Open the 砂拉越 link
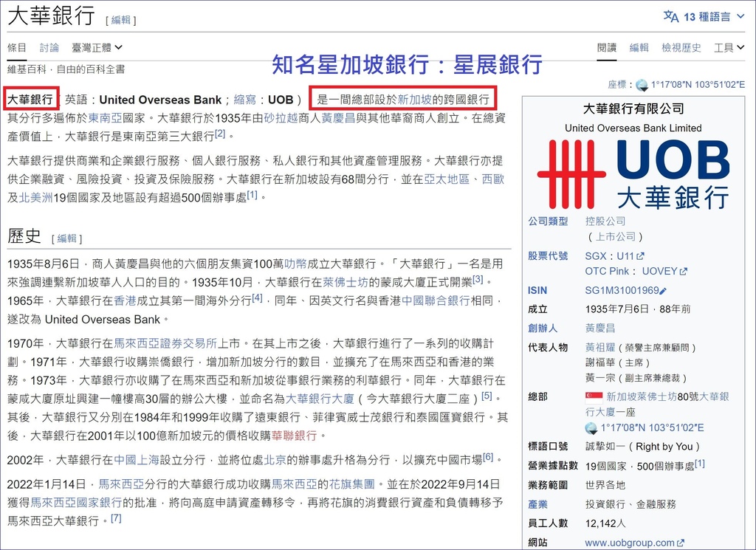 coord(281,118)
